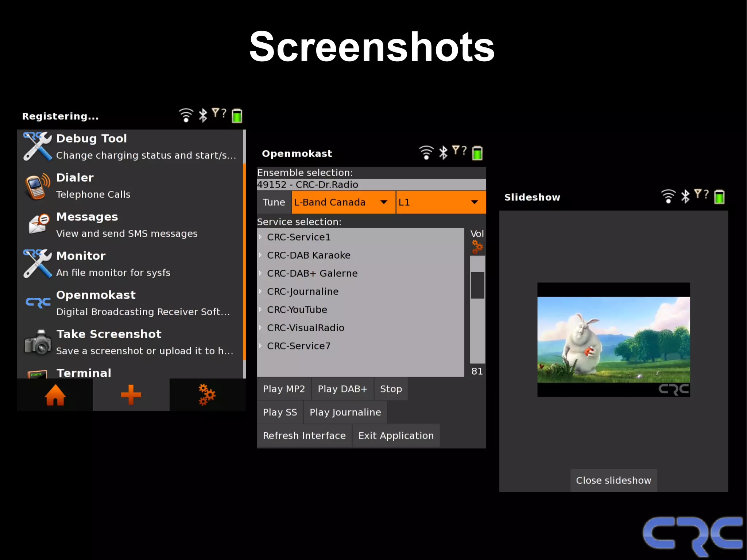The image size is (747, 560).
Task: Click Play SS button
Action: (x=280, y=412)
